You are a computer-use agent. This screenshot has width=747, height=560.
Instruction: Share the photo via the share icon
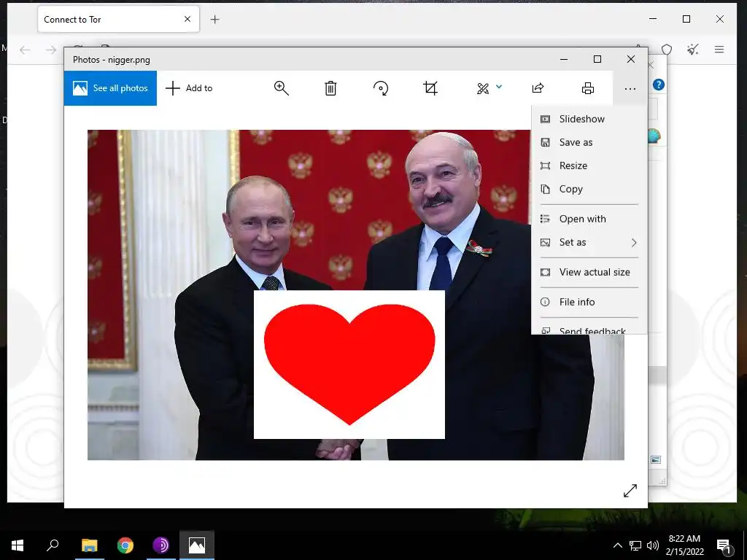click(538, 88)
